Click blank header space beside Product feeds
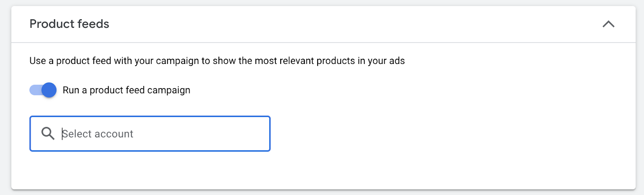Image resolution: width=644 pixels, height=195 pixels. pyautogui.click(x=354, y=24)
